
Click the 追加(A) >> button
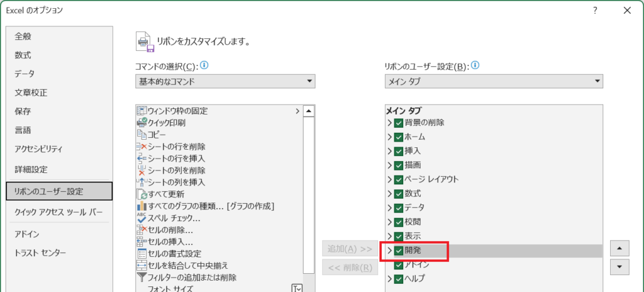click(x=350, y=249)
